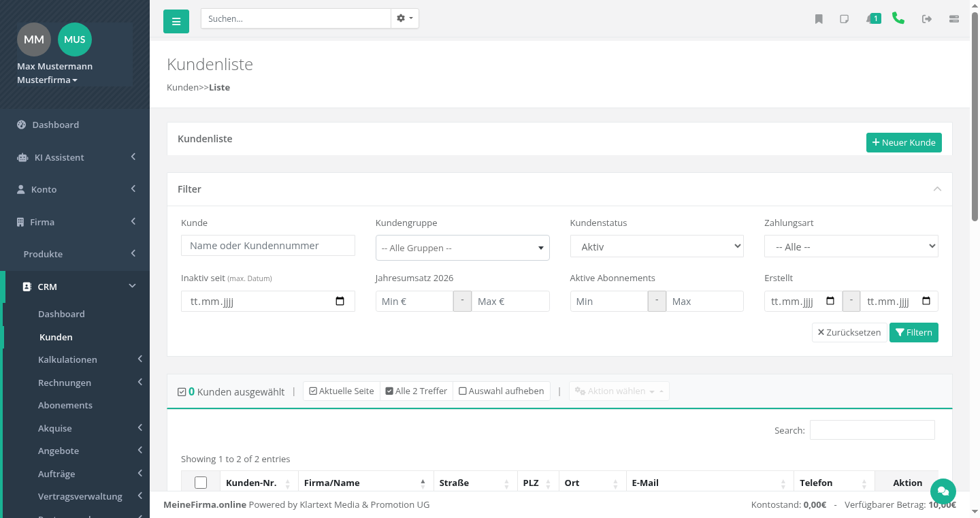Open the green phone call icon

[898, 18]
